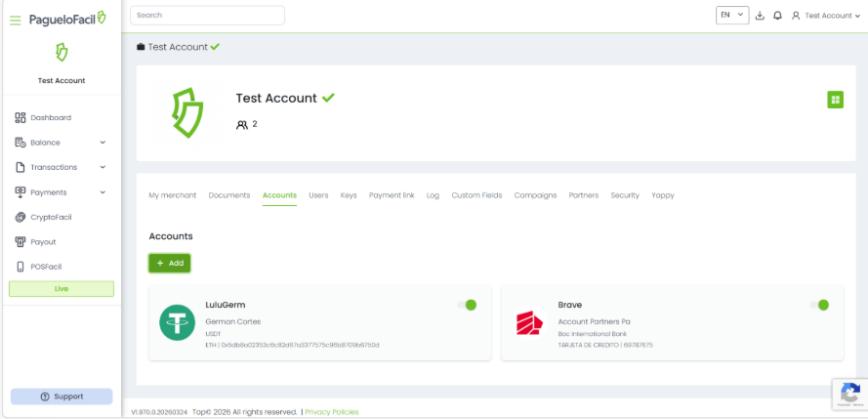Go to Dashboard in the sidebar

[x=50, y=117]
